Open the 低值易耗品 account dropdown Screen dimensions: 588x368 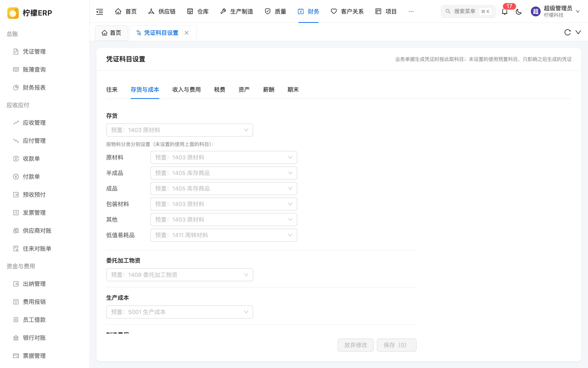[x=224, y=235]
